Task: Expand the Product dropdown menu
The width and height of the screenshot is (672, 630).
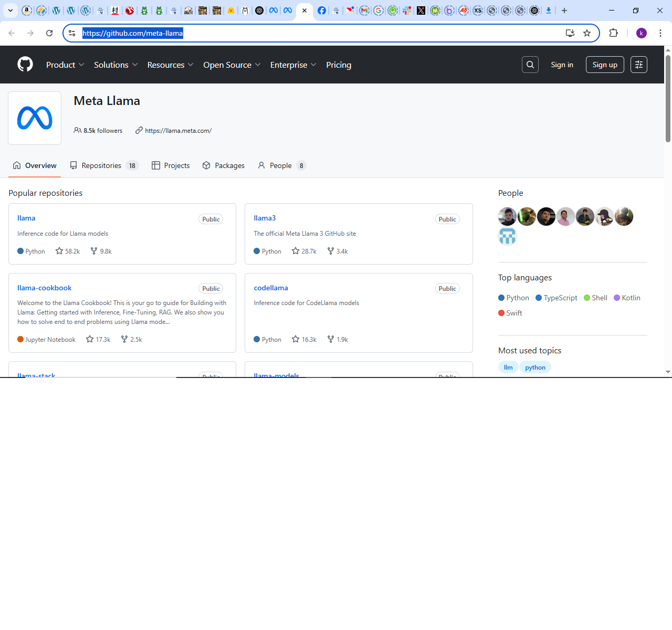Action: coord(65,65)
